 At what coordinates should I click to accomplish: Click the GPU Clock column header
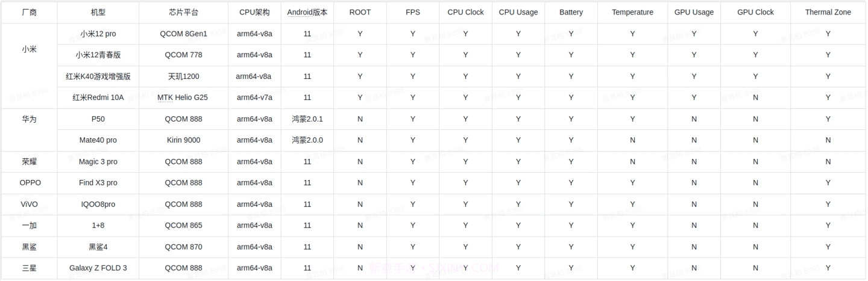[x=755, y=12]
